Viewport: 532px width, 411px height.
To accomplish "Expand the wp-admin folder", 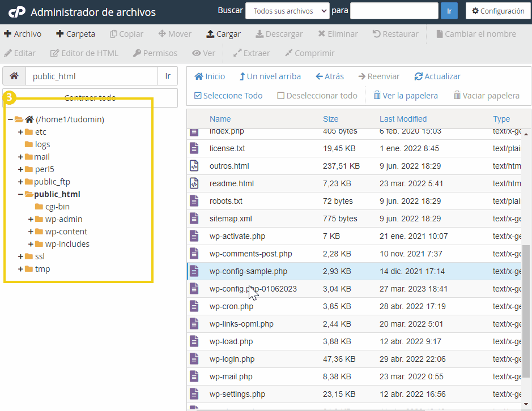I will coord(31,220).
